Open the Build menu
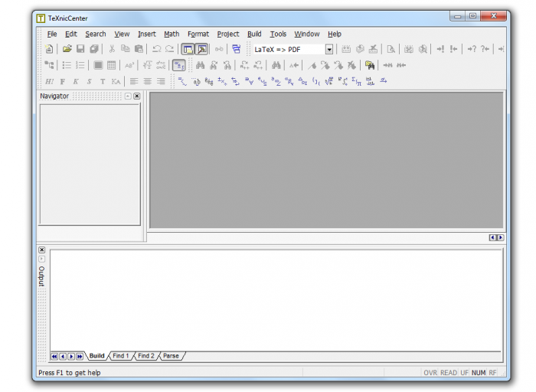Viewport: 536px width, 392px height. pos(254,34)
